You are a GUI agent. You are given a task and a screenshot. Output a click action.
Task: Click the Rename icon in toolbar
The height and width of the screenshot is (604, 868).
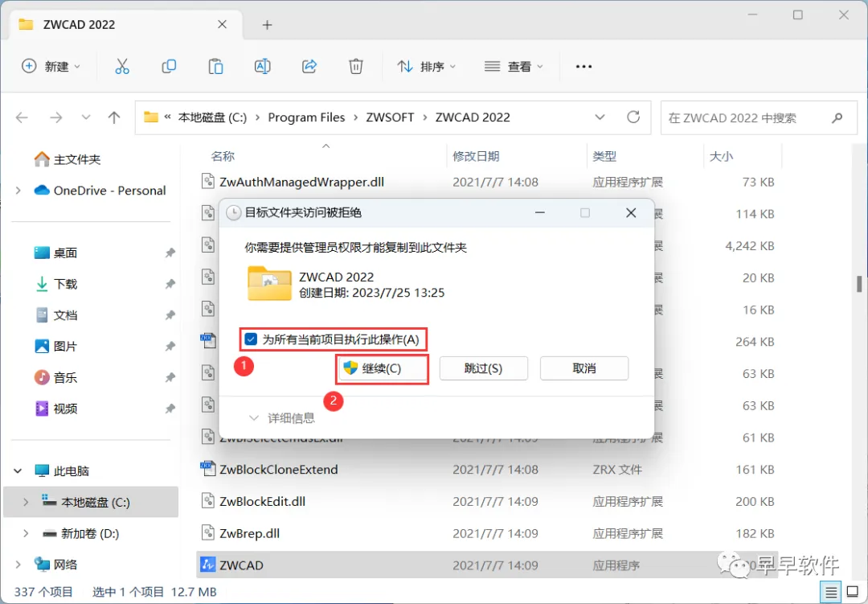[262, 67]
